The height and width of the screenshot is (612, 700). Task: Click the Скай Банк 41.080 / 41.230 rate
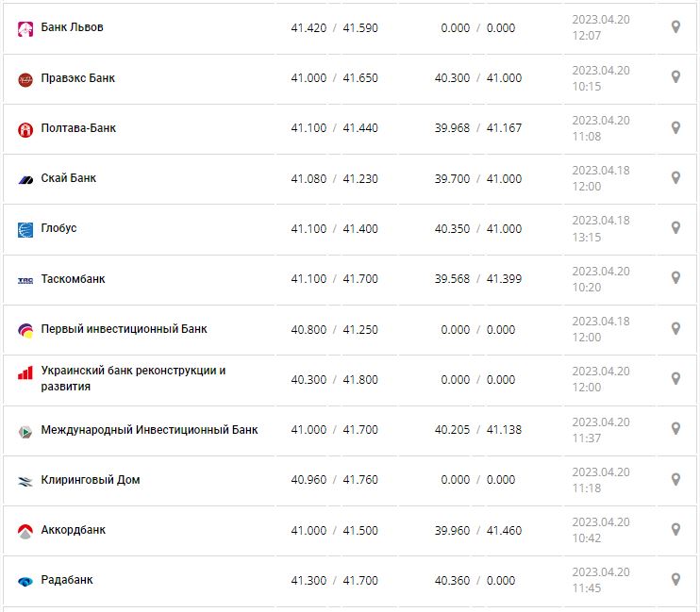334,178
